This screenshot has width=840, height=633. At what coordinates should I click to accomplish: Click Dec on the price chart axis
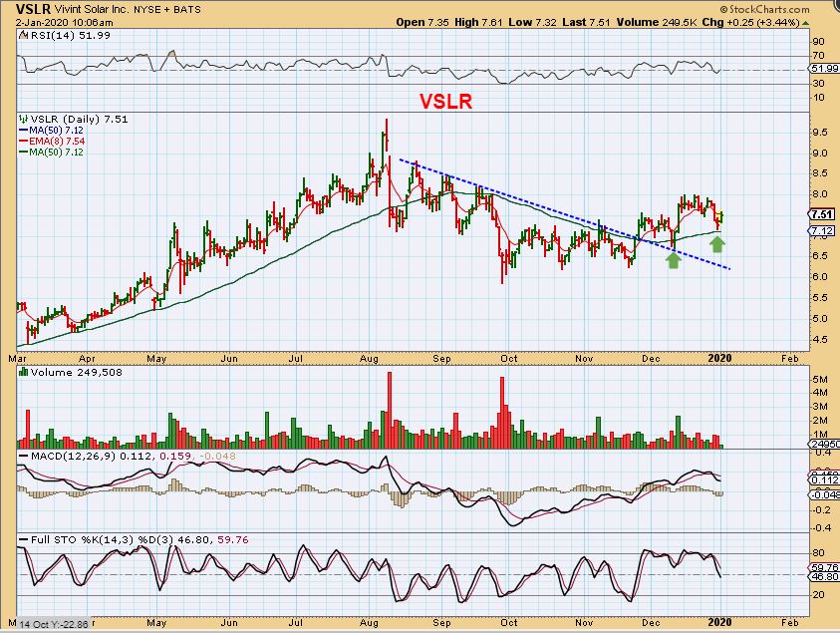(x=651, y=359)
